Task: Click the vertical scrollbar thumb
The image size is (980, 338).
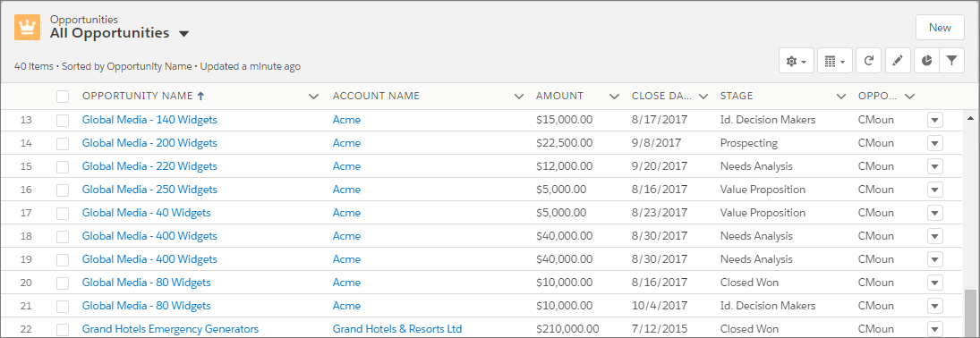Action: [x=970, y=313]
